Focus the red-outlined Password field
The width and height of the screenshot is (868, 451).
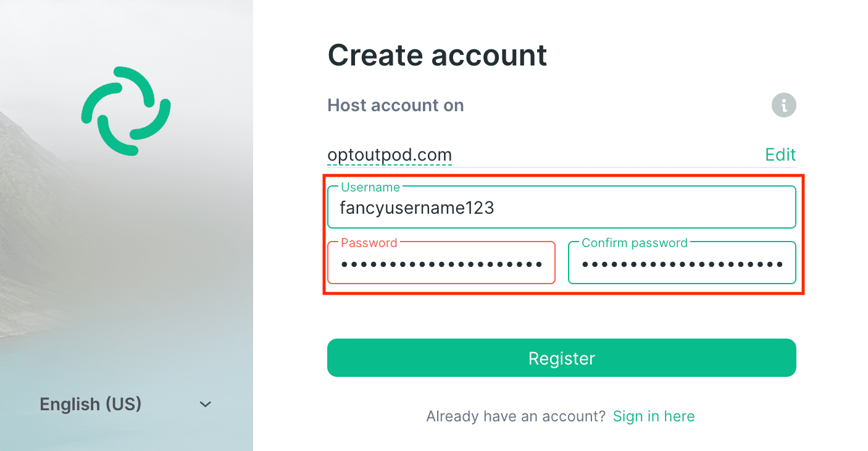tap(441, 263)
